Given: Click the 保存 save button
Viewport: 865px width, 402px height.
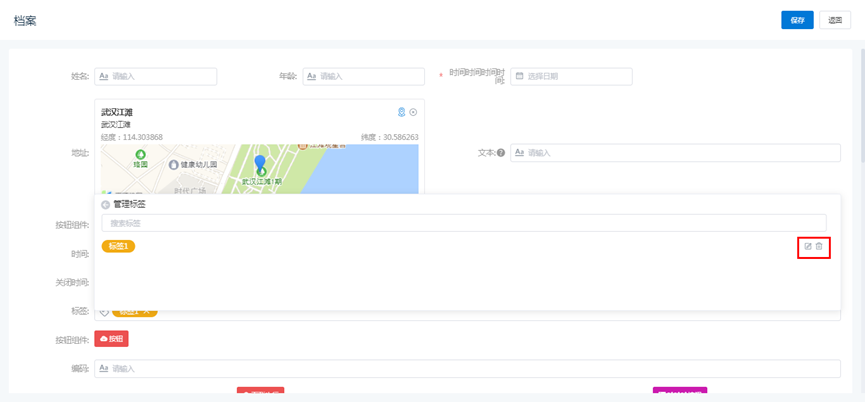Looking at the screenshot, I should pos(797,20).
